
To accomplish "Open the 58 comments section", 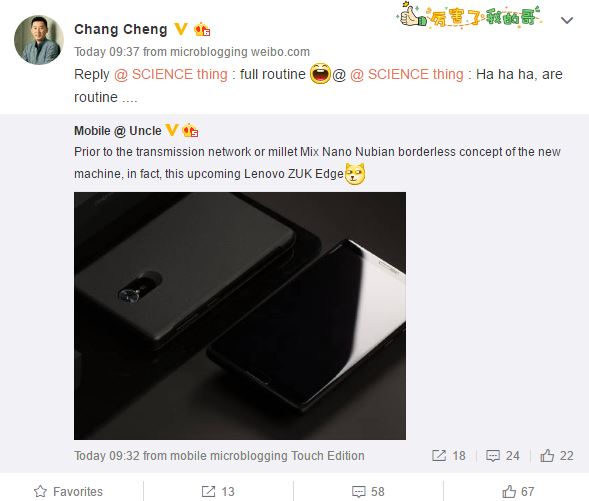I will [368, 491].
